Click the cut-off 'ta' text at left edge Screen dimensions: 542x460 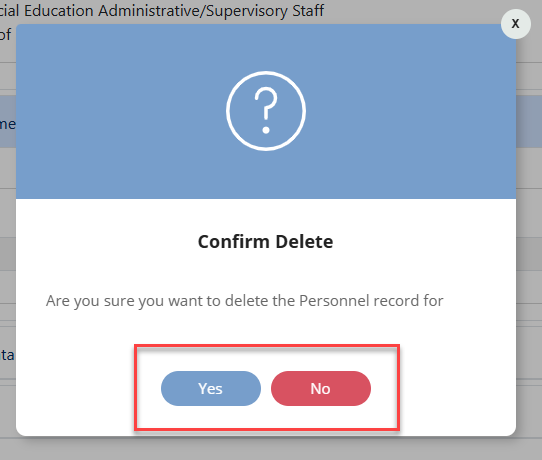(7, 355)
